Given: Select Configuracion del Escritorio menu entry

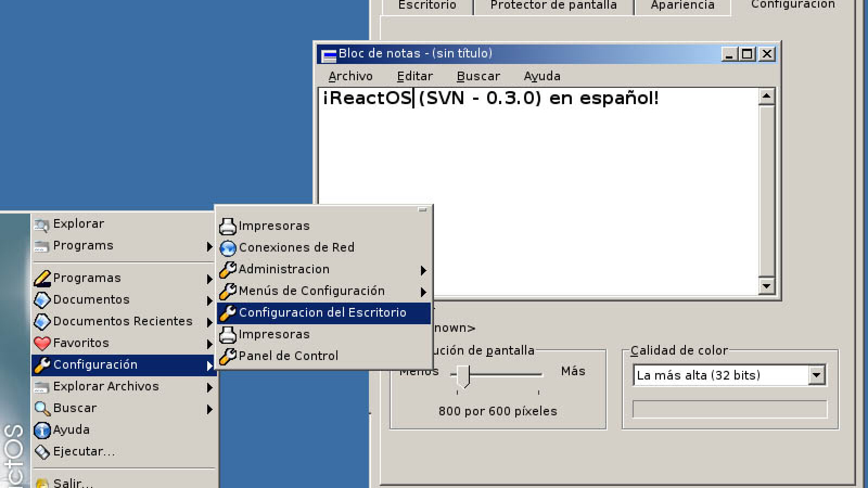Looking at the screenshot, I should pos(322,313).
